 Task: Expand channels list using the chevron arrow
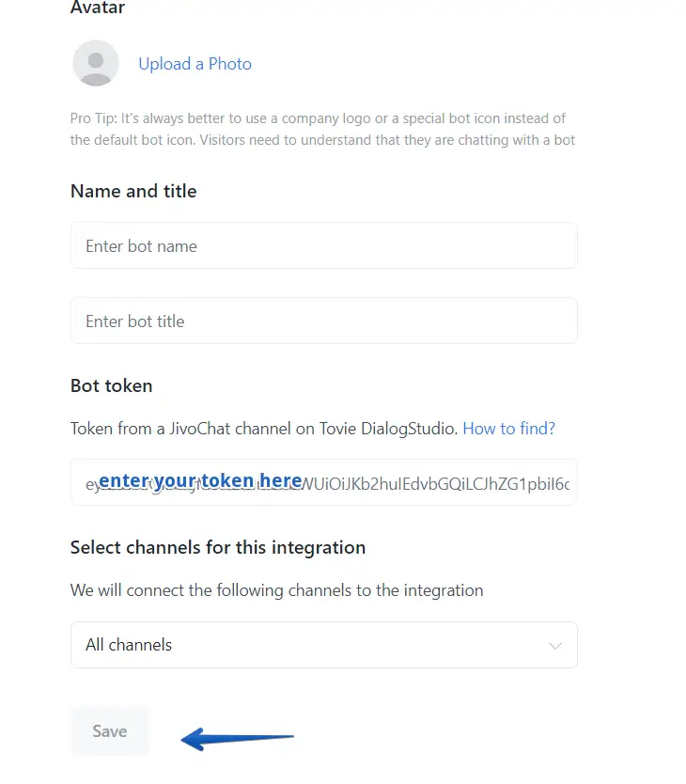[x=554, y=646]
